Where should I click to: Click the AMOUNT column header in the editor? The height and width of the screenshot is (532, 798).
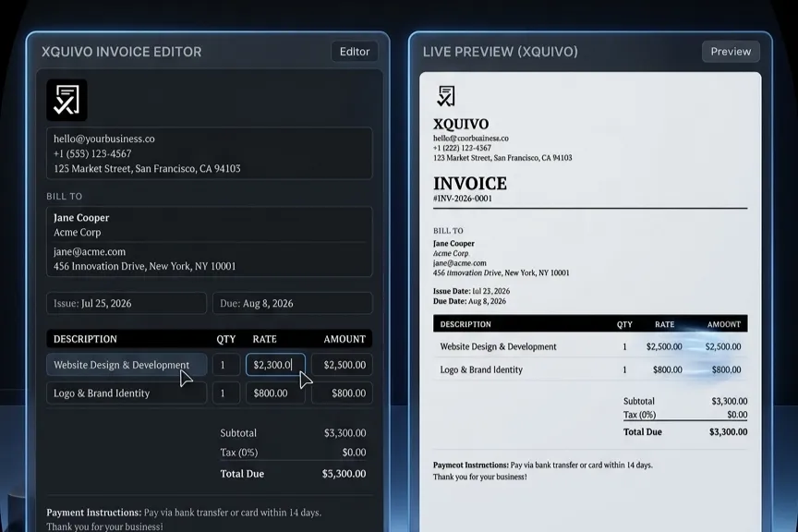(x=345, y=339)
